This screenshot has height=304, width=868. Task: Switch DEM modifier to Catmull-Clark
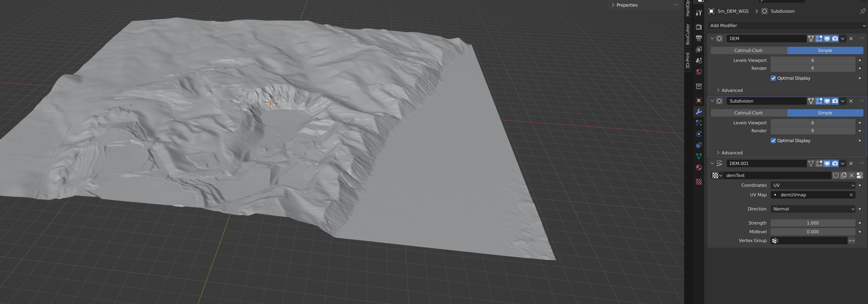[x=748, y=50]
